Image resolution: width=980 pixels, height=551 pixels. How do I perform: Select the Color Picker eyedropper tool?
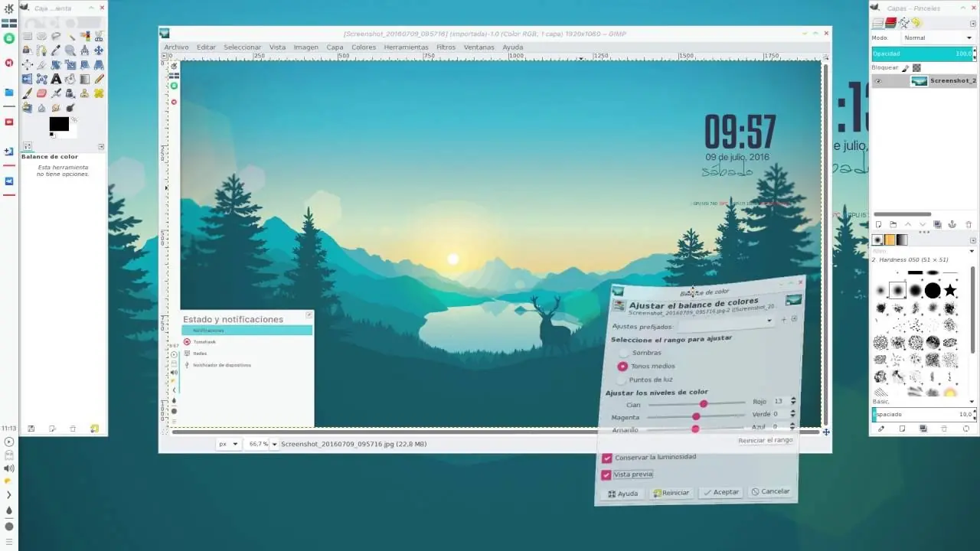[x=56, y=51]
